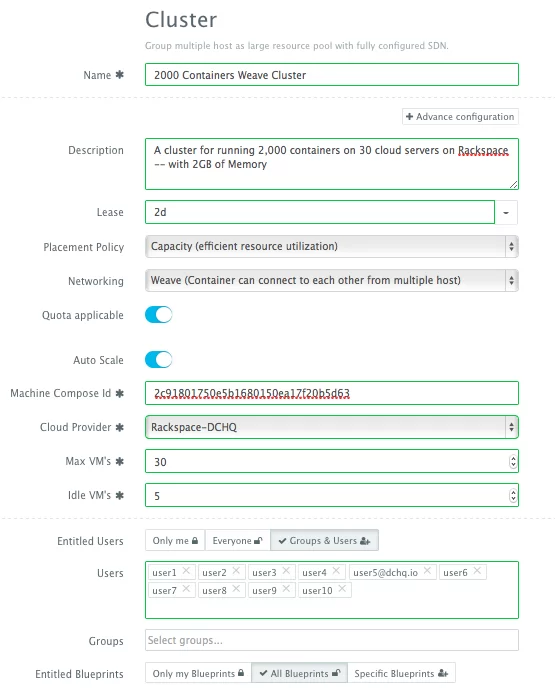Disable the Auto Scale switch
The height and width of the screenshot is (690, 555).
point(158,360)
